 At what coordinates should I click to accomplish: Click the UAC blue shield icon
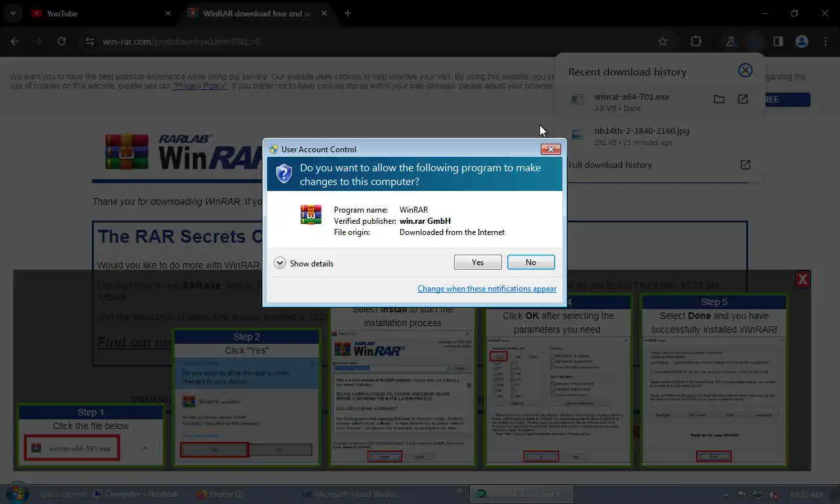283,174
